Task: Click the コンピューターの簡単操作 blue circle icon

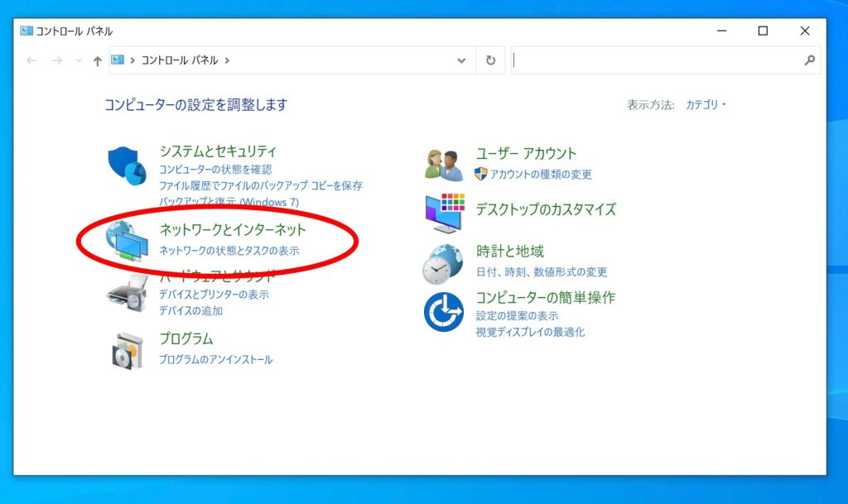Action: point(444,312)
